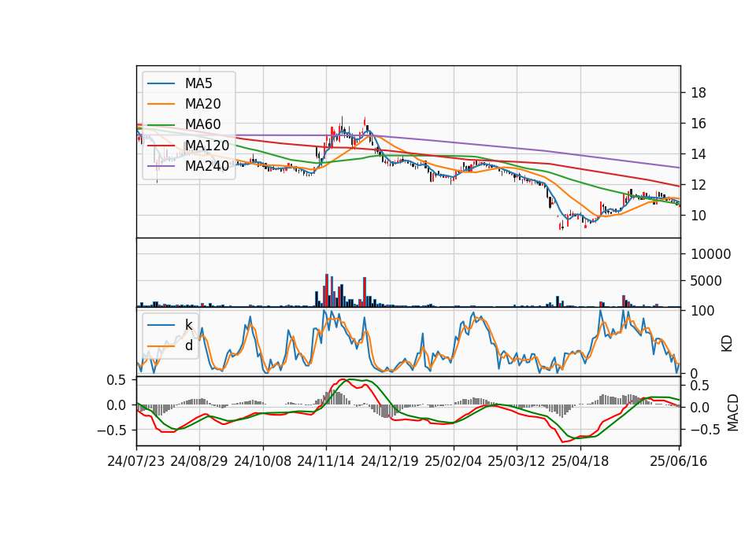Image resolution: width=756 pixels, height=543 pixels.
Task: Click the price axis value 14
Action: tap(699, 154)
